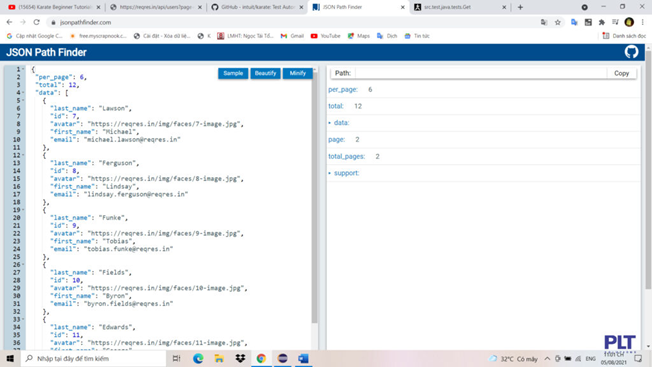Open the Dịch bookmark
The height and width of the screenshot is (367, 652).
point(387,36)
